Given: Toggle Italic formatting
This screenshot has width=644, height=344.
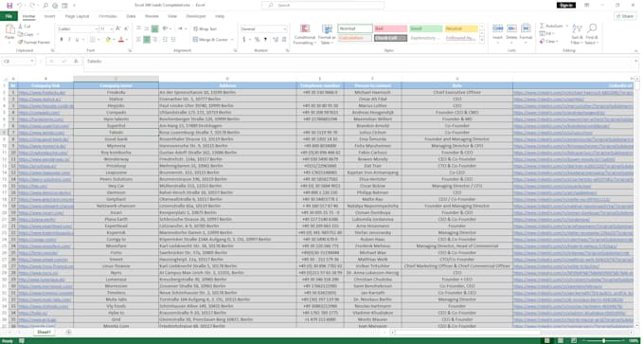Looking at the screenshot, I should 69,40.
